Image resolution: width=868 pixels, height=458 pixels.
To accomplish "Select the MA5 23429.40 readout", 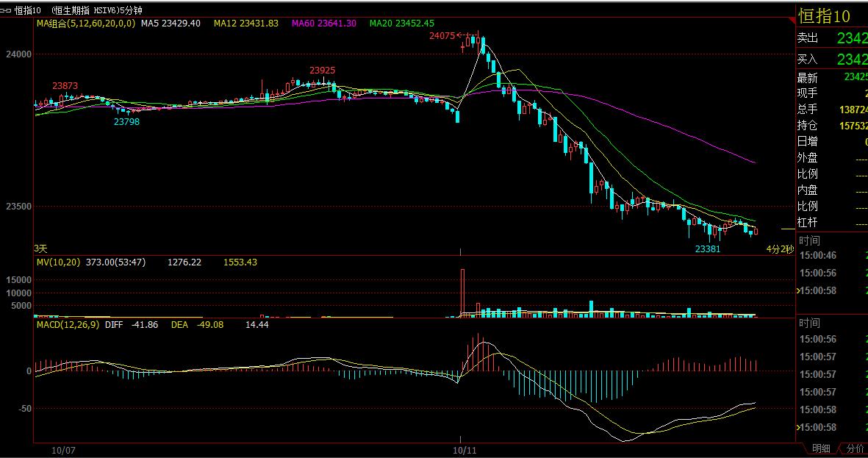I will 171,24.
